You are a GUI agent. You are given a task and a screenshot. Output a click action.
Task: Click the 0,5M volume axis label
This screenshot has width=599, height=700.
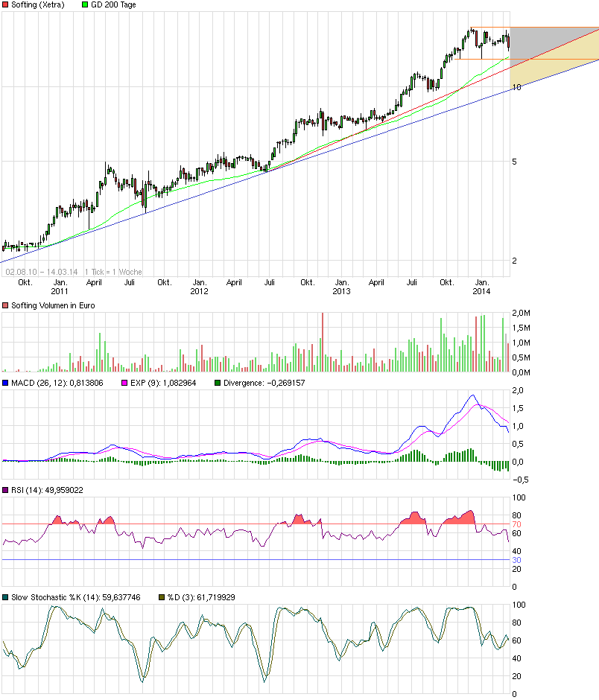pos(522,358)
